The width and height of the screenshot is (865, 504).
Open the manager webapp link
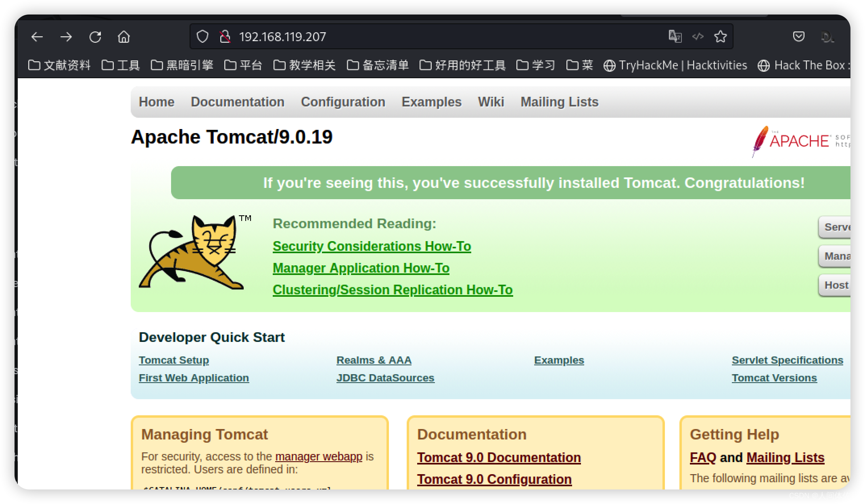(x=319, y=456)
